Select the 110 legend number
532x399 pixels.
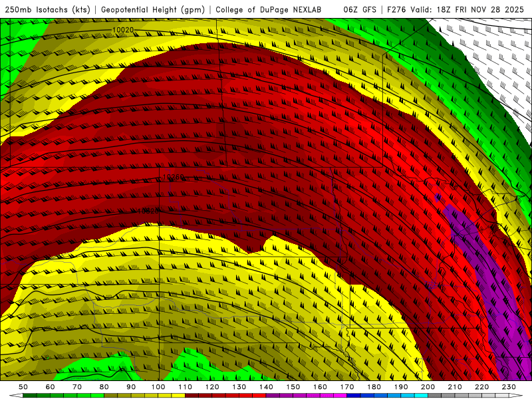[186, 387]
